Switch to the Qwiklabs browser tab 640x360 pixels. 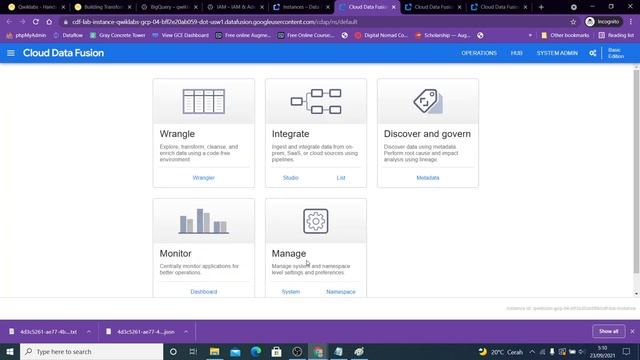coord(36,7)
